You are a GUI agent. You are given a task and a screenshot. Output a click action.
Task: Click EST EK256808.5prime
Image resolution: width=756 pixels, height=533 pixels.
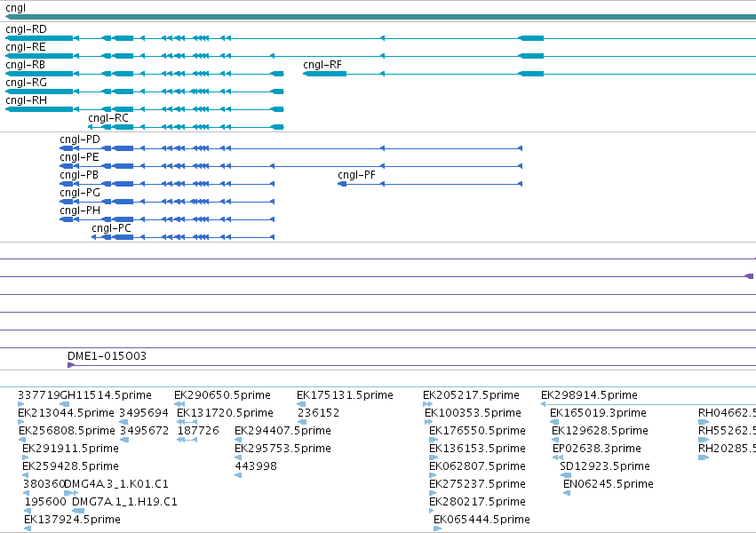[x=67, y=431]
